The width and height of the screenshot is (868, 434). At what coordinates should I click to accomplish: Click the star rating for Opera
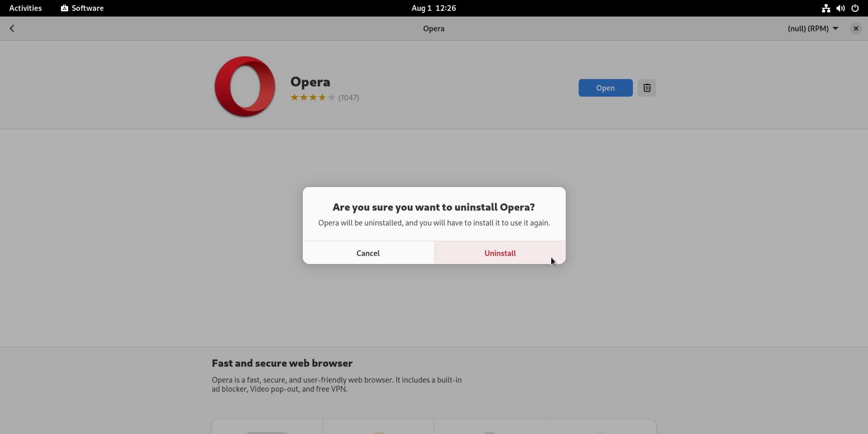pos(313,97)
